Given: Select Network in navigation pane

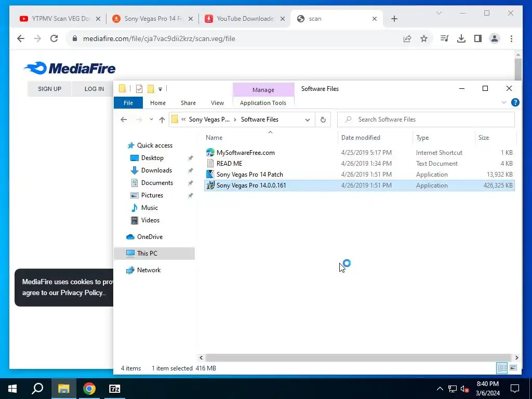Looking at the screenshot, I should point(149,270).
